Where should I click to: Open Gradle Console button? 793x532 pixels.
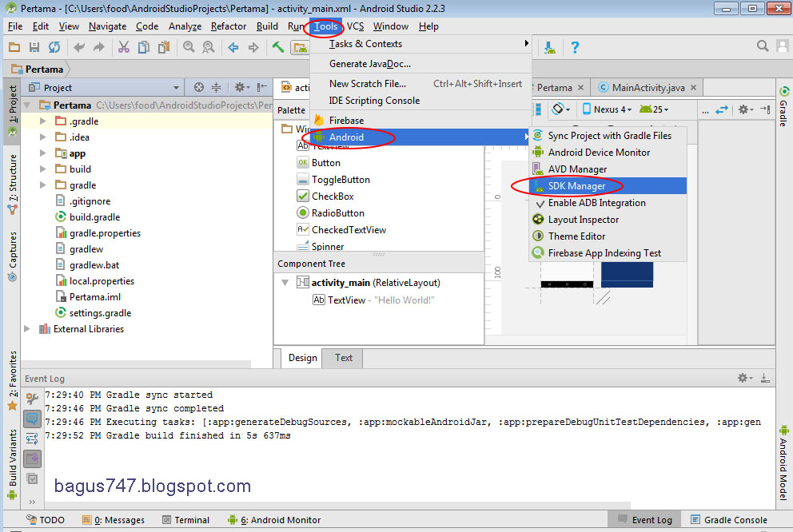tap(729, 520)
